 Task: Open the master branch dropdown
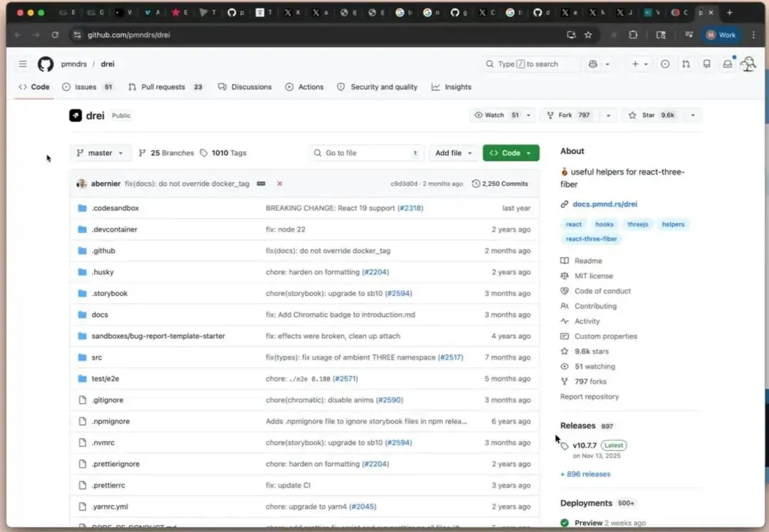(100, 153)
